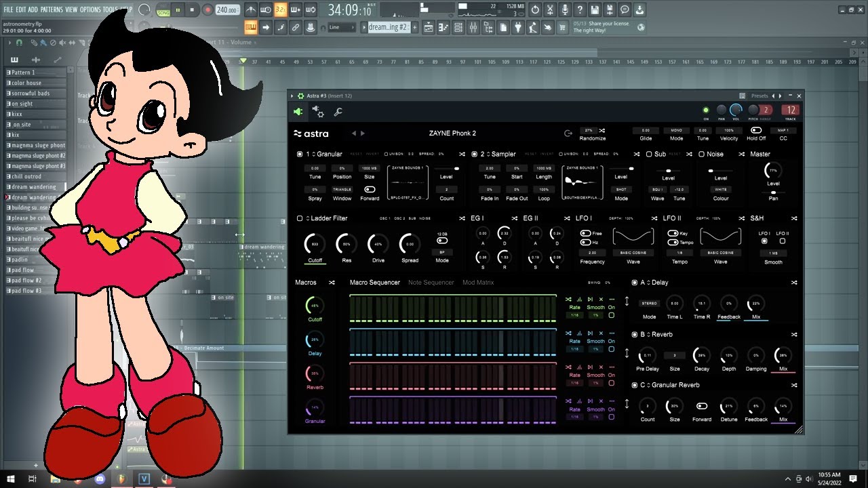This screenshot has height=488, width=868.
Task: Pause playback in the FL Studio transport
Action: pos(178,10)
